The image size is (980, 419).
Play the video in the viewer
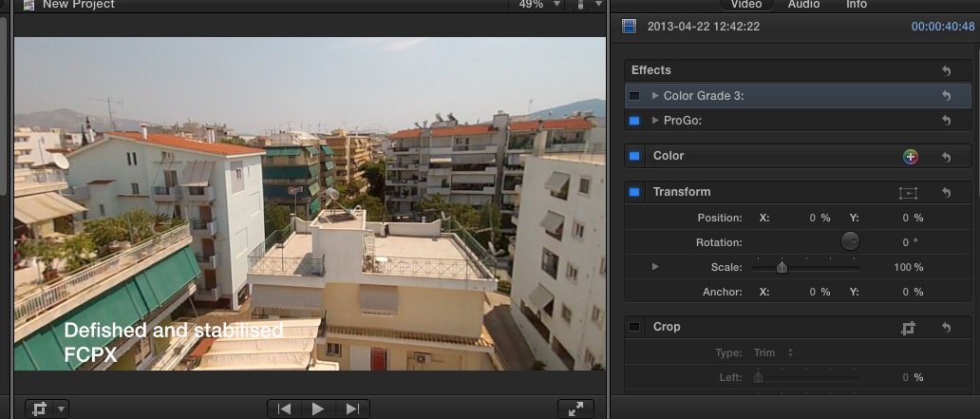[318, 409]
